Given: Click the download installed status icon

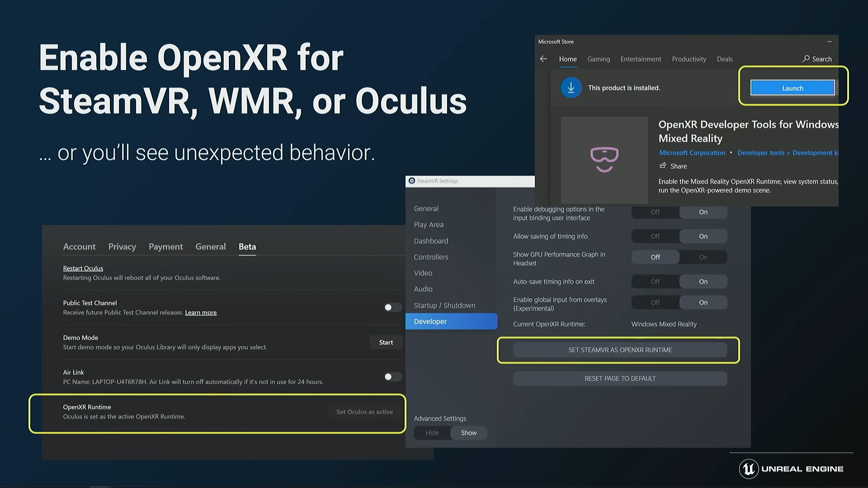Looking at the screenshot, I should (571, 88).
